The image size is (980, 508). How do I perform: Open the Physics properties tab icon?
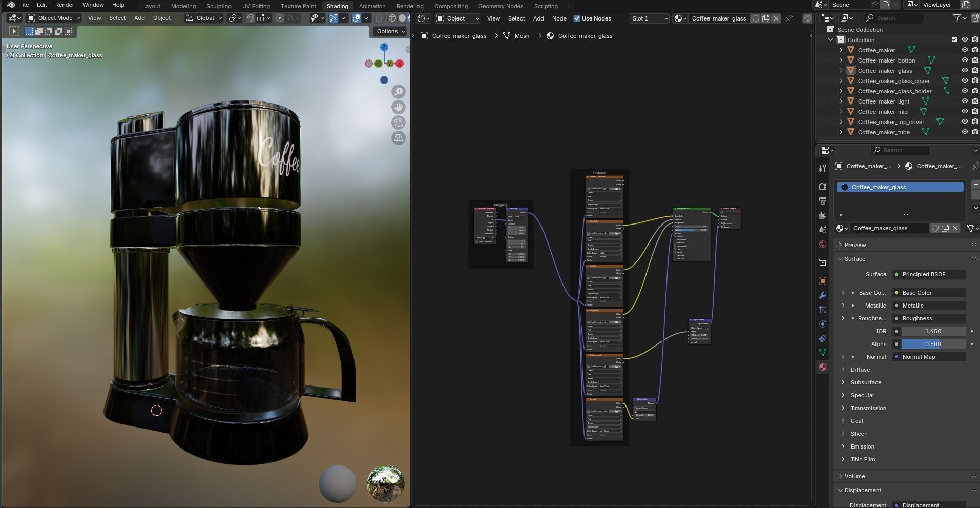[823, 324]
